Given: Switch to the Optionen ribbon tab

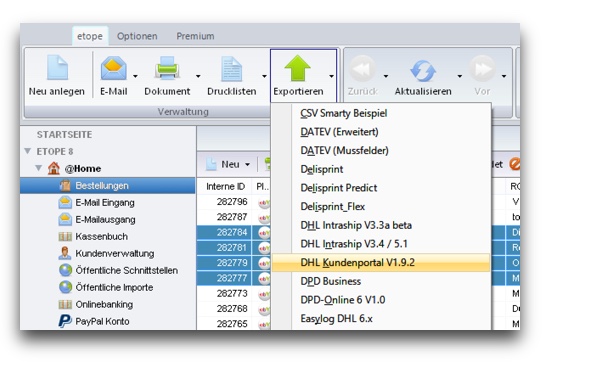Looking at the screenshot, I should coord(137,36).
